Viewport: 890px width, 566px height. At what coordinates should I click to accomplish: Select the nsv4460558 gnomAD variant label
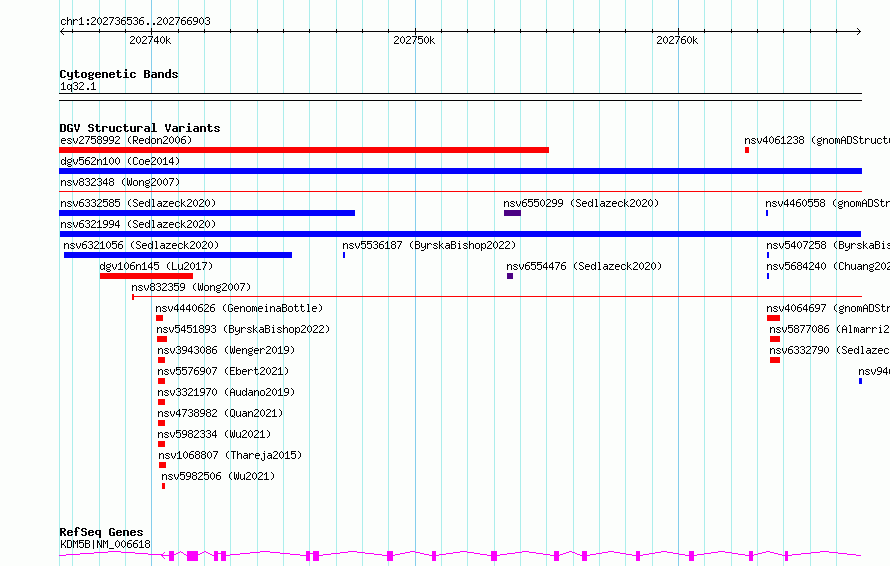point(828,203)
